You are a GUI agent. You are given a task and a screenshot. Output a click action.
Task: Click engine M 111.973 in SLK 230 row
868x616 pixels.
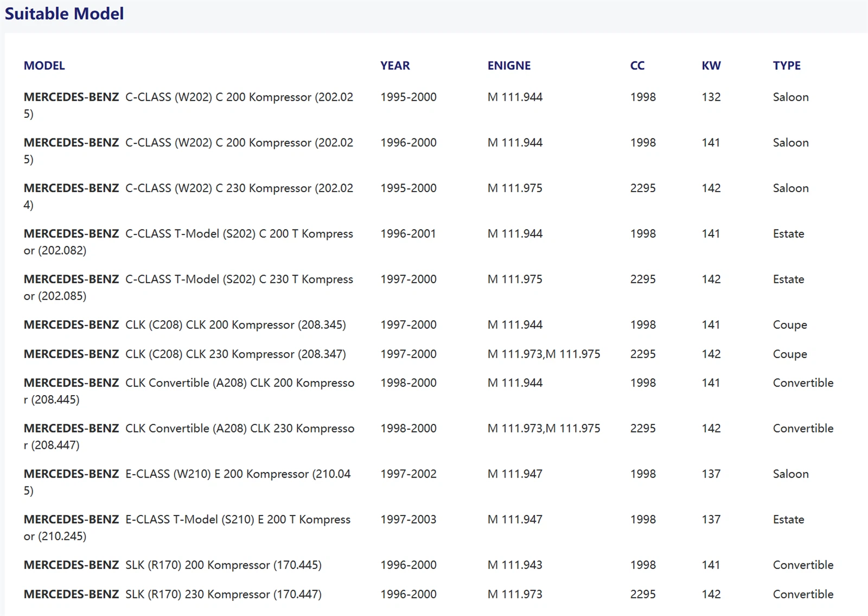click(515, 595)
